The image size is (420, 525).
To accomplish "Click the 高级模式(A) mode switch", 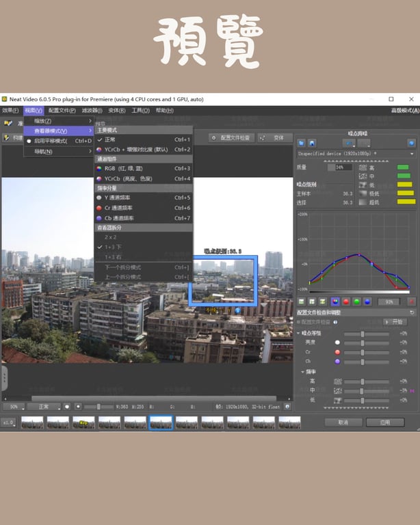I will (x=405, y=111).
